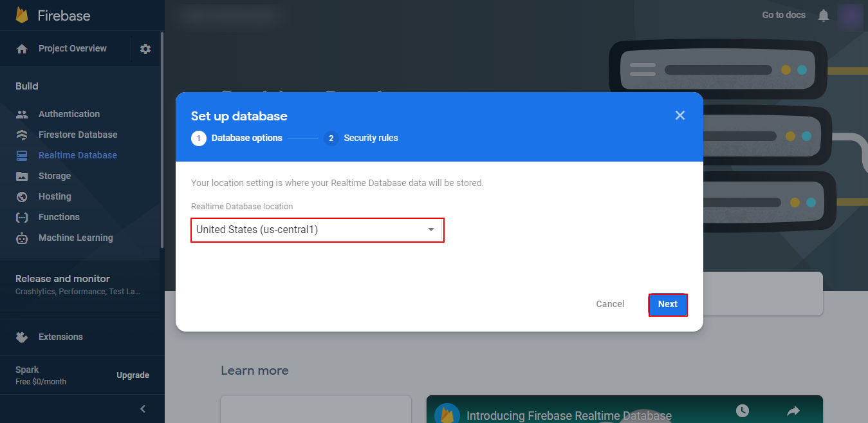Click the Firestore Database icon
868x423 pixels.
[x=22, y=135]
